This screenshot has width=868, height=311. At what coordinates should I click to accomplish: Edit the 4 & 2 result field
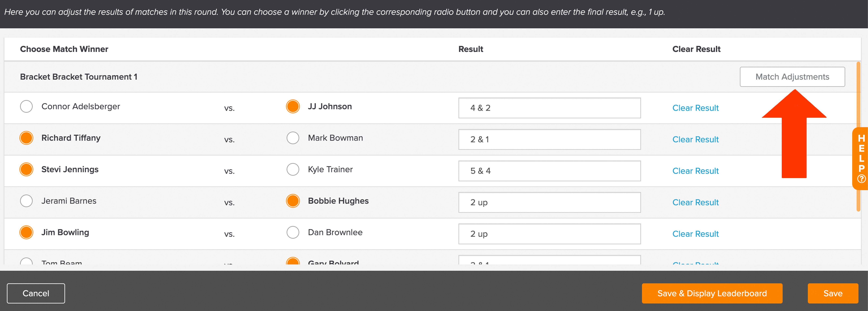pos(550,108)
